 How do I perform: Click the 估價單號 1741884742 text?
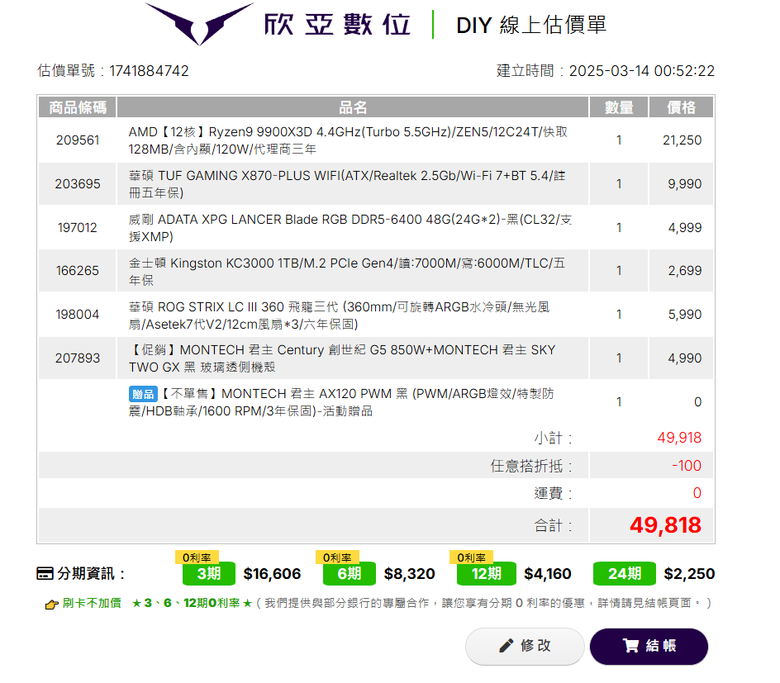tap(113, 71)
